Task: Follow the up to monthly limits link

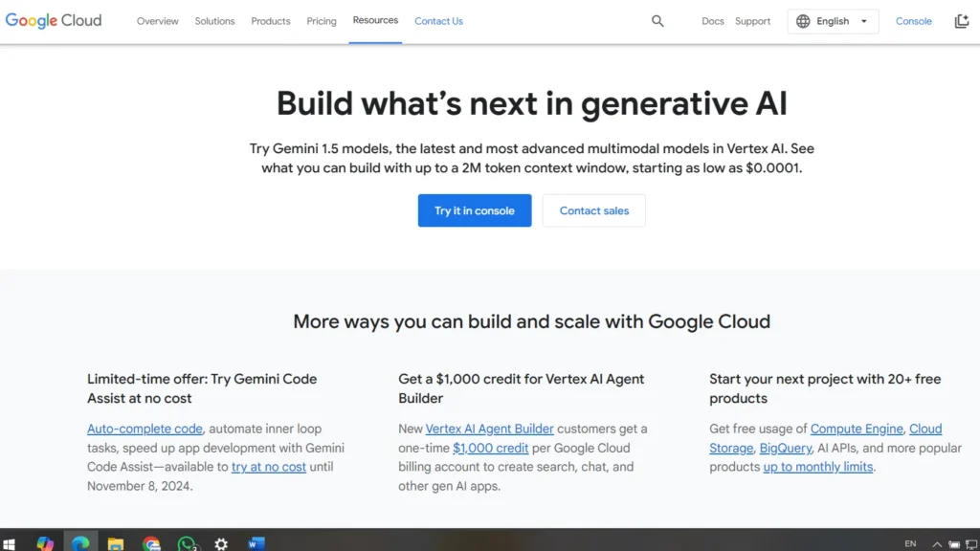Action: [x=817, y=467]
